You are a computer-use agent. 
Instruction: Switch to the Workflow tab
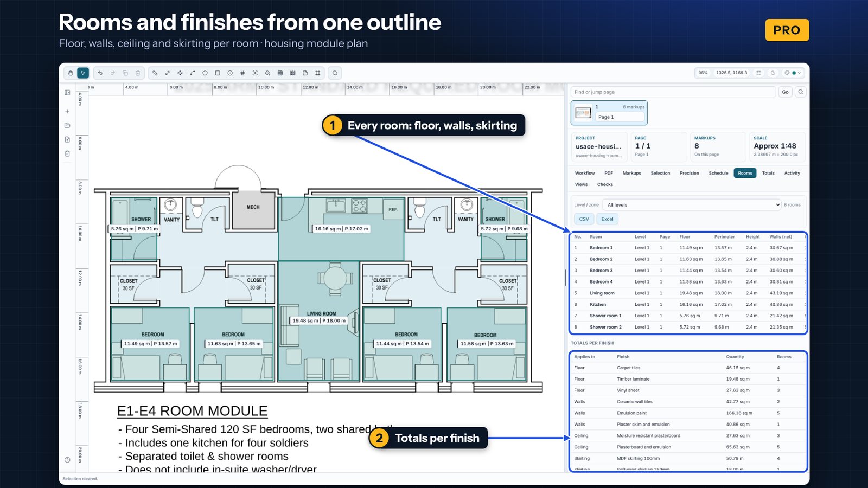point(585,173)
